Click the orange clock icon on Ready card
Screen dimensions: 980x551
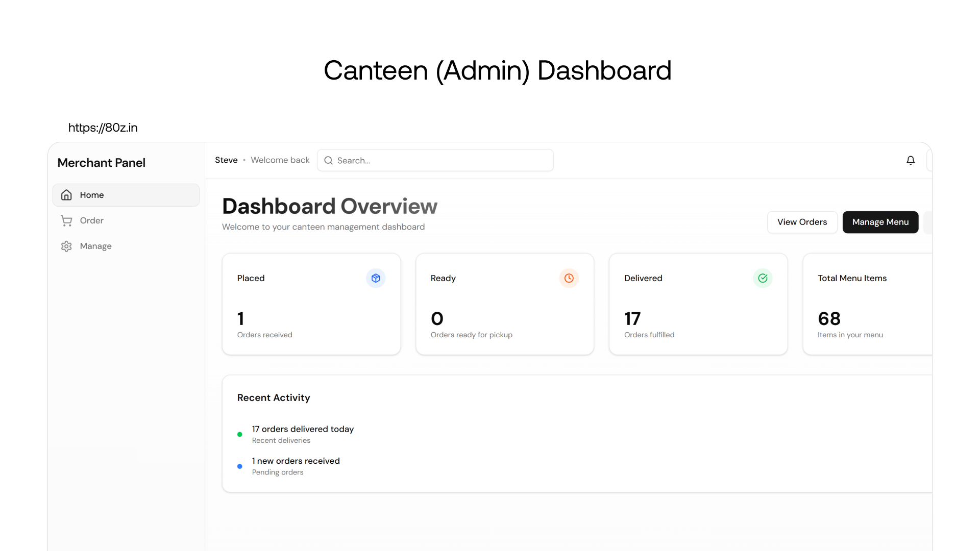point(569,278)
